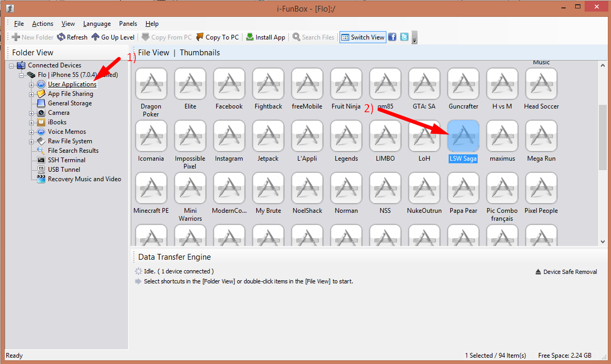Open the Help menu
Image resolution: width=611 pixels, height=364 pixels.
(x=152, y=24)
